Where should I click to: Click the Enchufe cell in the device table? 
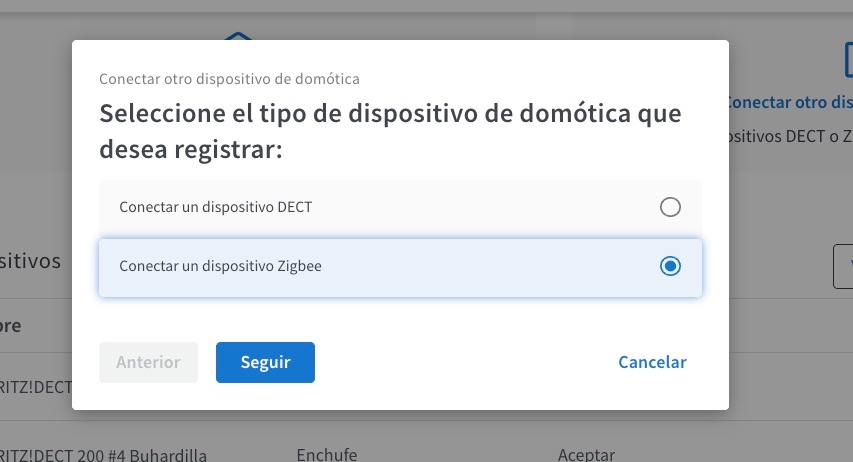[326, 454]
